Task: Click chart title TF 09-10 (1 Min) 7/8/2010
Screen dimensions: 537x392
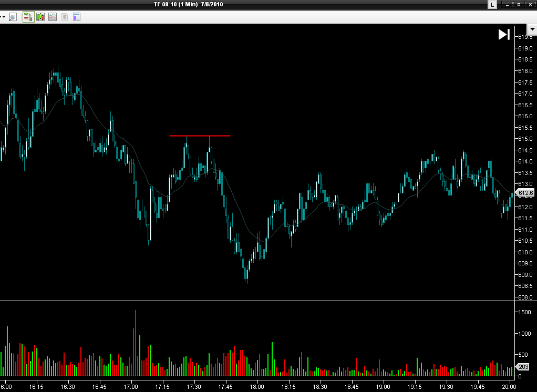Action: [188, 4]
